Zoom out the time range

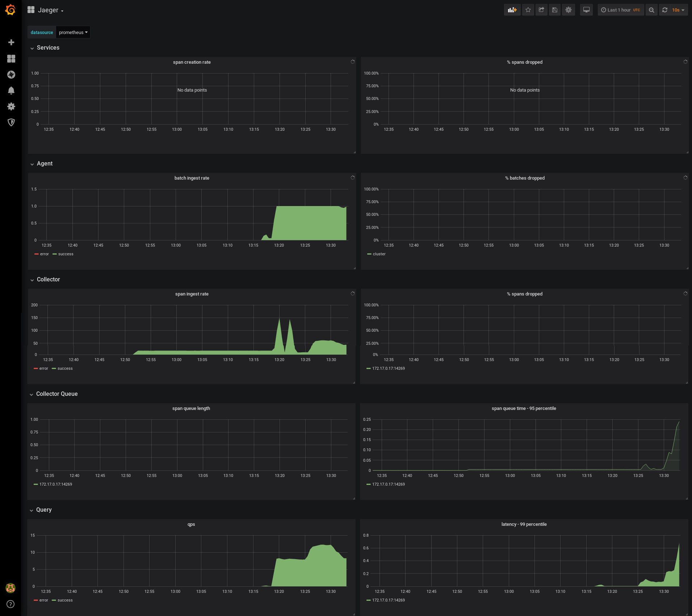tap(651, 10)
